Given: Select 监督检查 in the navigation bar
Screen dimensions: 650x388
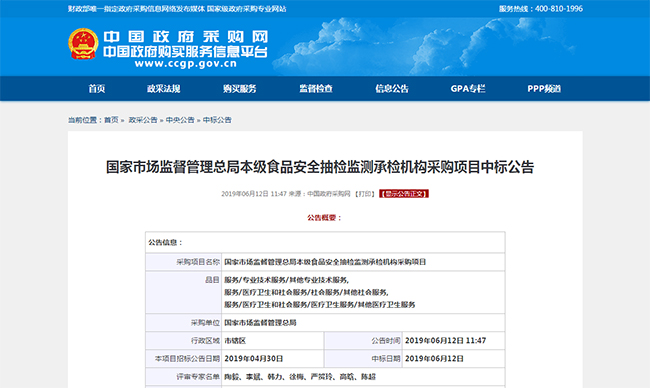Looking at the screenshot, I should 316,89.
